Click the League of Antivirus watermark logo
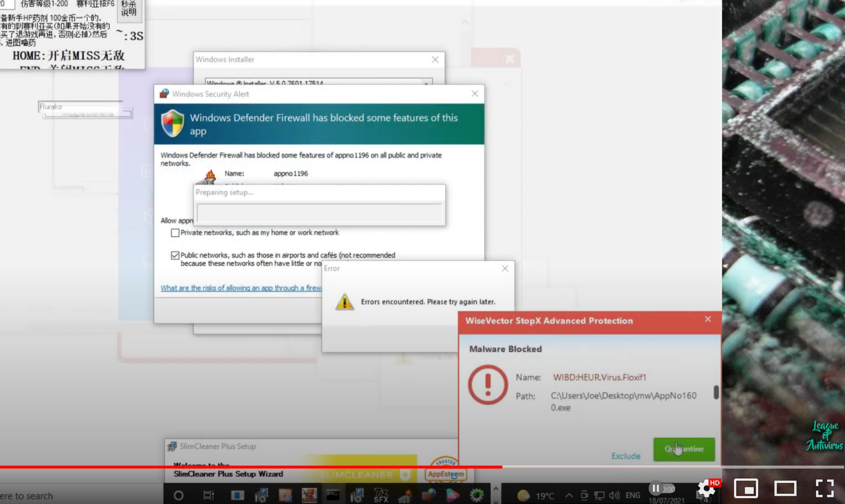 coord(824,436)
